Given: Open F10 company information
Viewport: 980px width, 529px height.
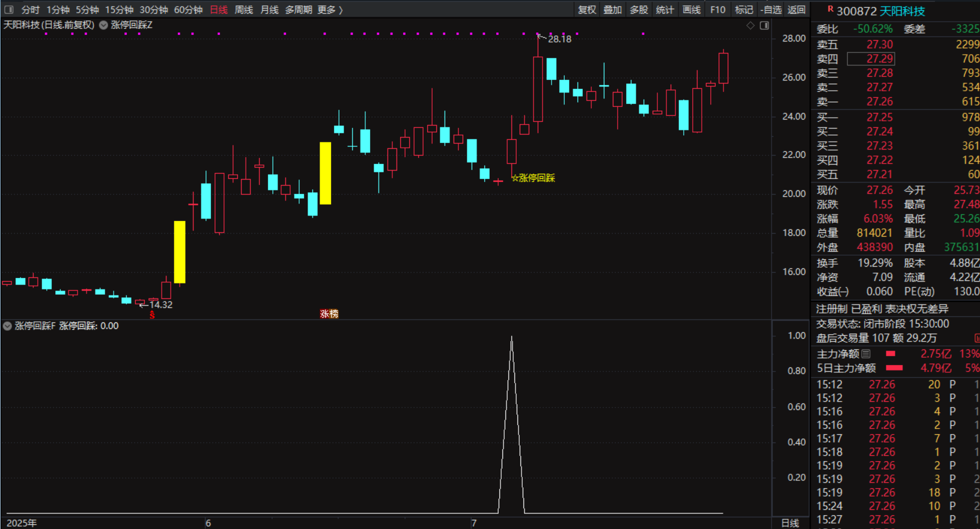Looking at the screenshot, I should [x=717, y=10].
